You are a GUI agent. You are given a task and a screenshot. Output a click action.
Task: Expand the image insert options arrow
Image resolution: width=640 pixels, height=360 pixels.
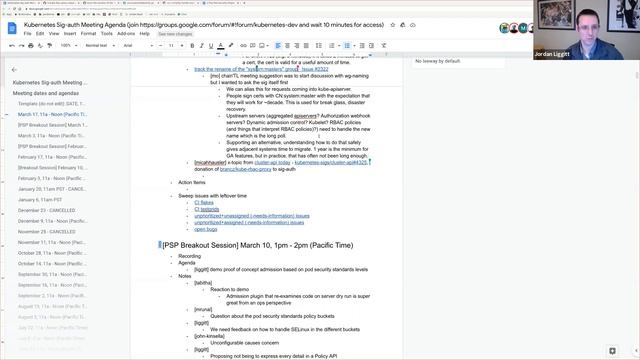(267, 46)
